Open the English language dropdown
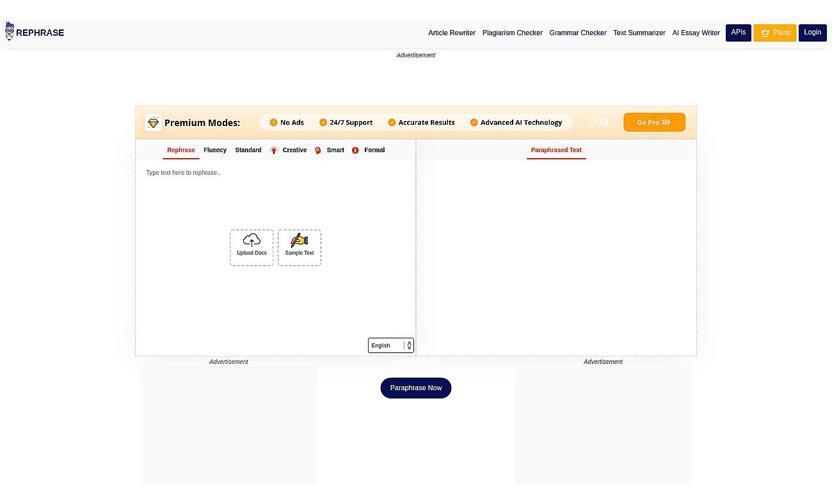The height and width of the screenshot is (504, 832). click(x=391, y=345)
